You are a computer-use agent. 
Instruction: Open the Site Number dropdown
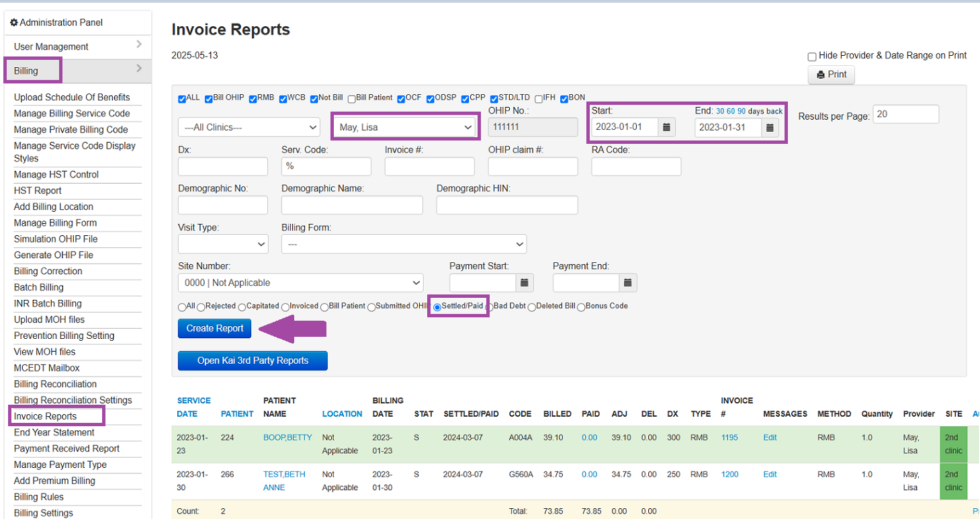tap(300, 282)
